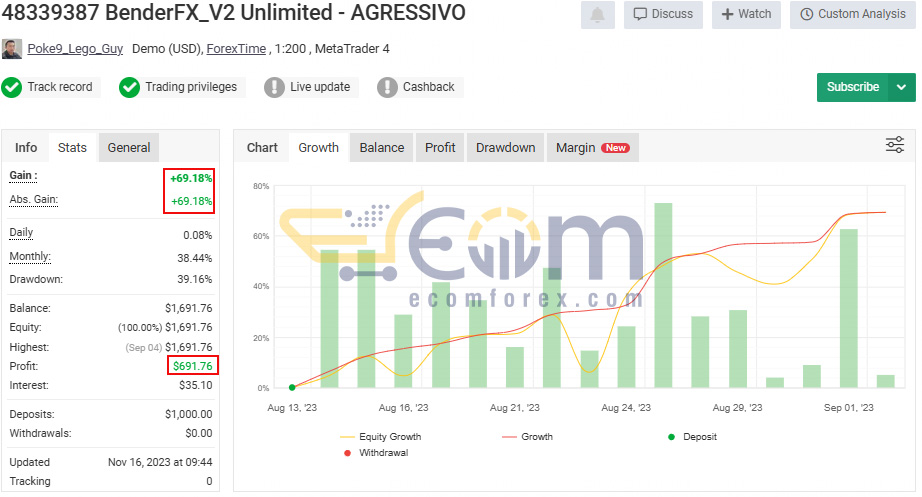922x497 pixels.
Task: Select the Profit value $691.76
Action: pyautogui.click(x=193, y=366)
